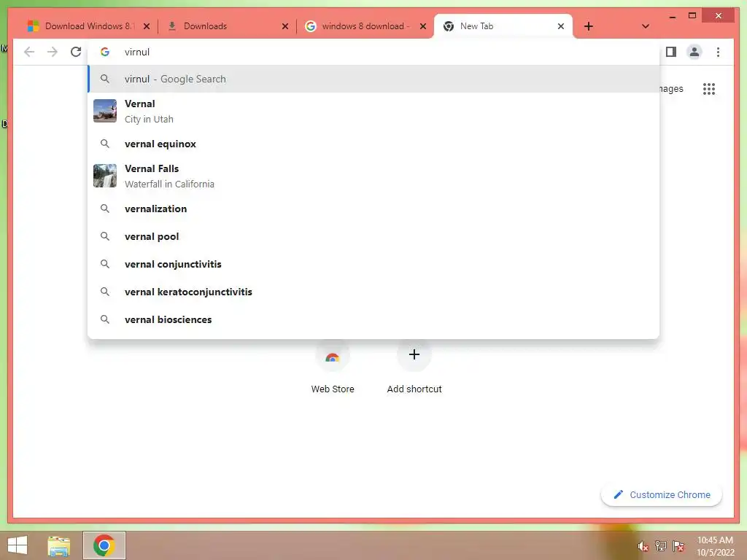Click the magnifier icon beside vernal pool

[x=105, y=236]
